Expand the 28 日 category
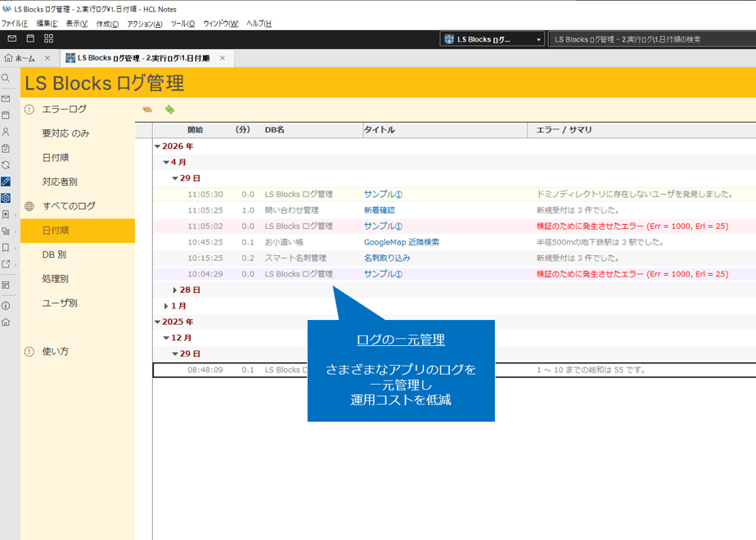 [175, 290]
